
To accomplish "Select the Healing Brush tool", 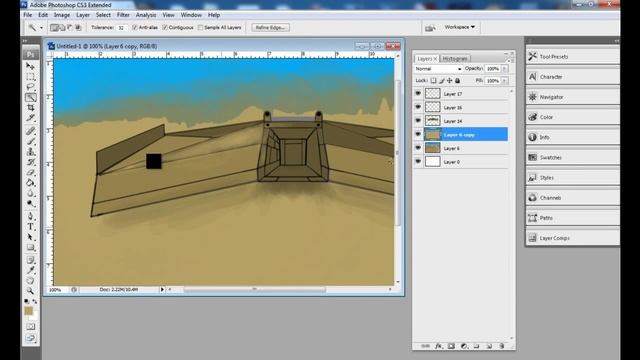I will pyautogui.click(x=30, y=131).
